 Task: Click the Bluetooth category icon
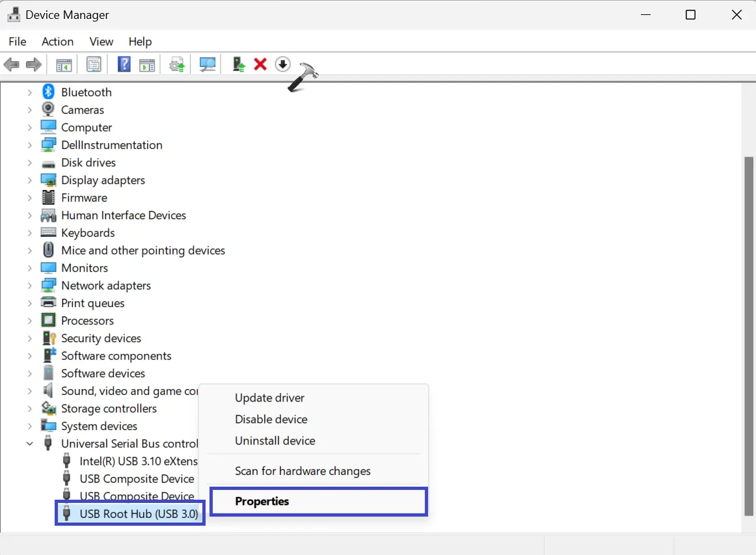(48, 92)
